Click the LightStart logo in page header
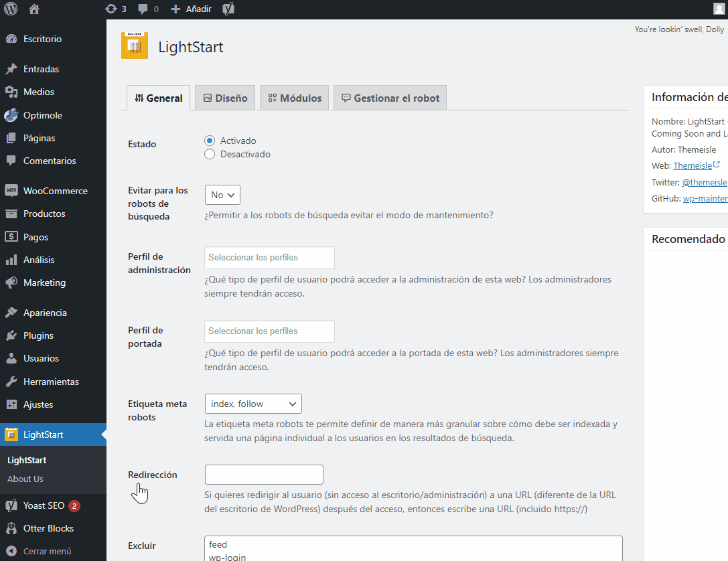Image resolution: width=728 pixels, height=561 pixels. click(x=135, y=46)
